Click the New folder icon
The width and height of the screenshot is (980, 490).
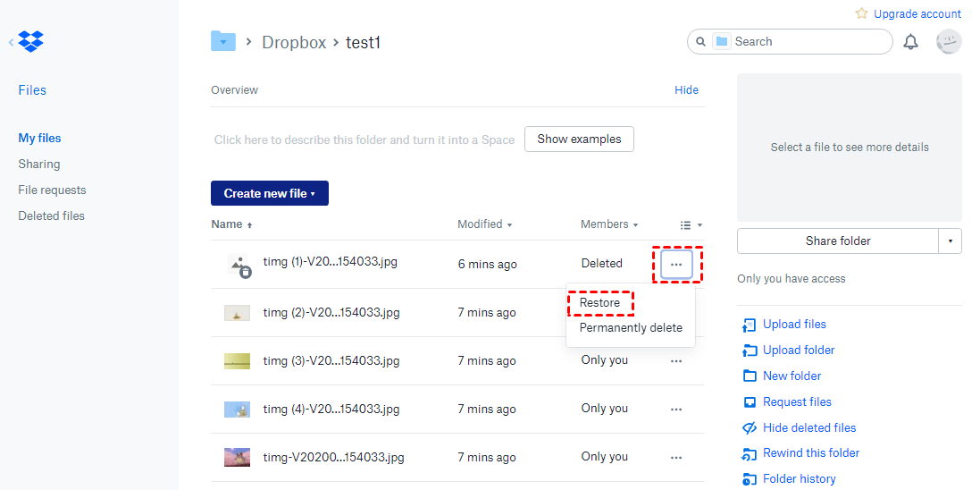[x=749, y=376]
